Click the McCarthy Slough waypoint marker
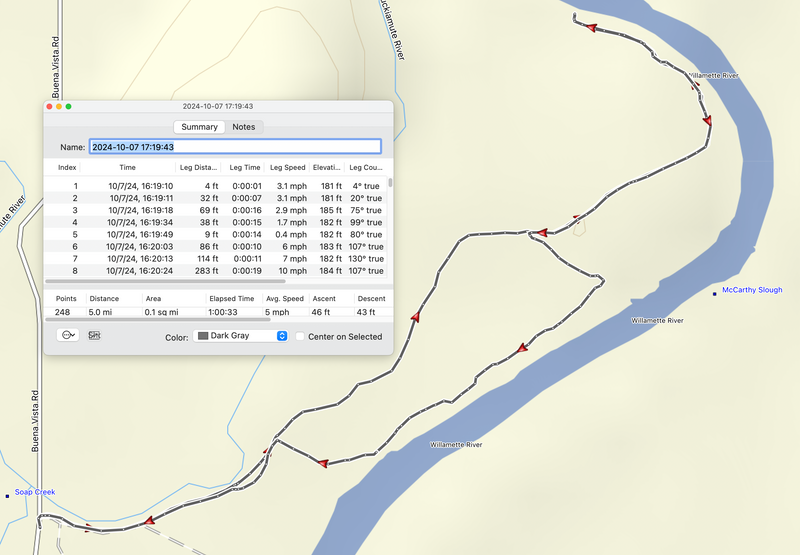 (x=714, y=292)
